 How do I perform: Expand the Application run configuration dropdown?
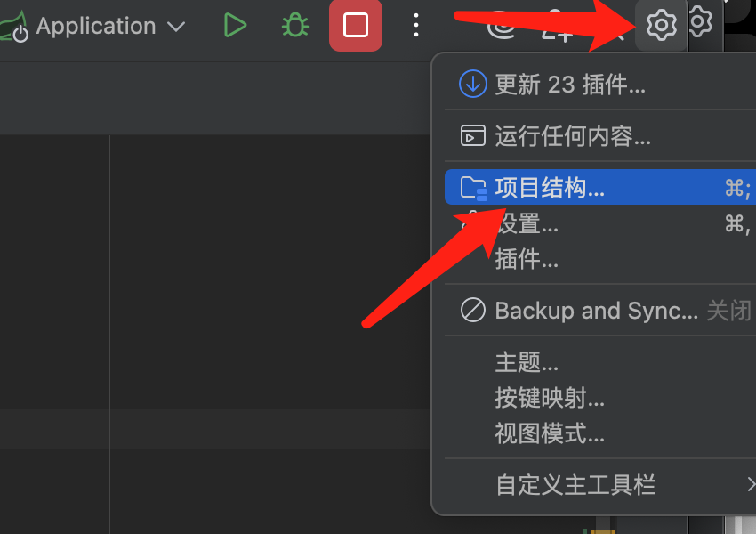coord(176,26)
